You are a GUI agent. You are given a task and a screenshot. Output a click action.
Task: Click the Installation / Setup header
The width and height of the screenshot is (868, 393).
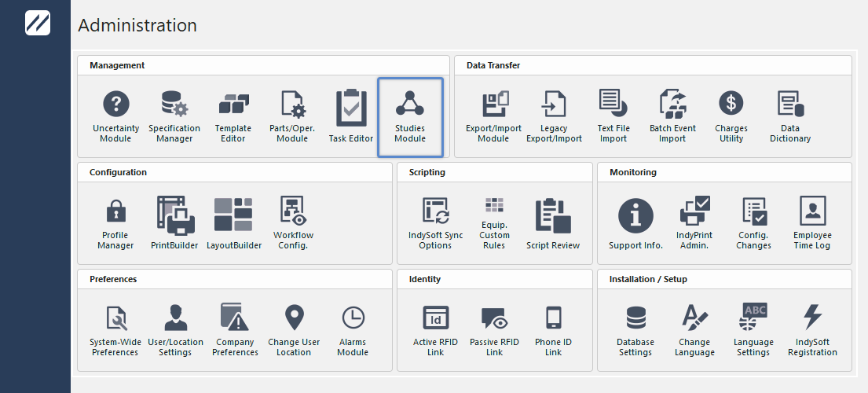point(648,279)
